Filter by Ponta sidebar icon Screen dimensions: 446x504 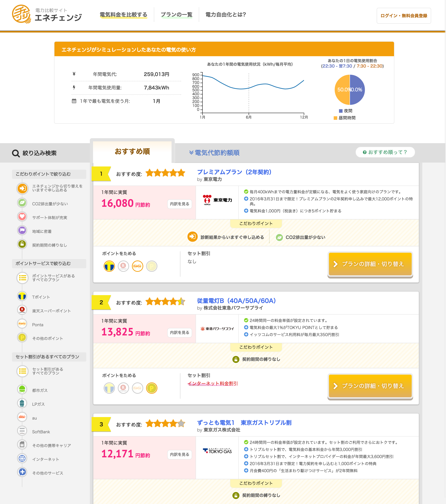(x=22, y=324)
